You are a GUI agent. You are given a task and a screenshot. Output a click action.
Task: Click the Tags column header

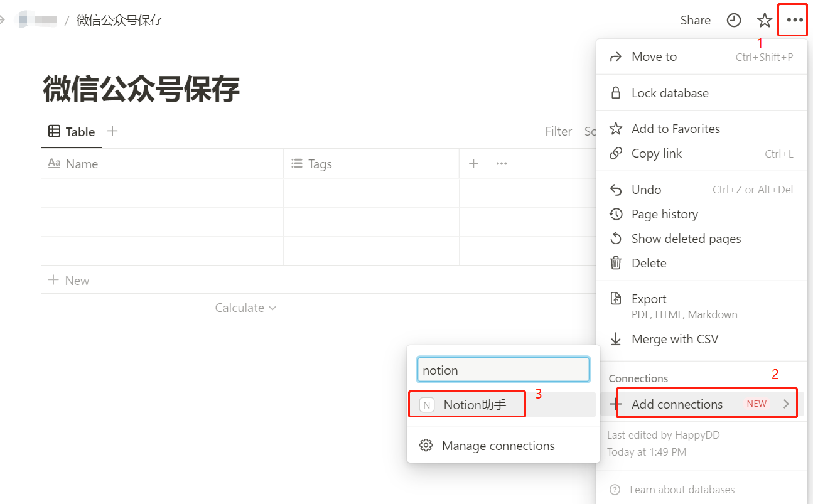pyautogui.click(x=371, y=164)
